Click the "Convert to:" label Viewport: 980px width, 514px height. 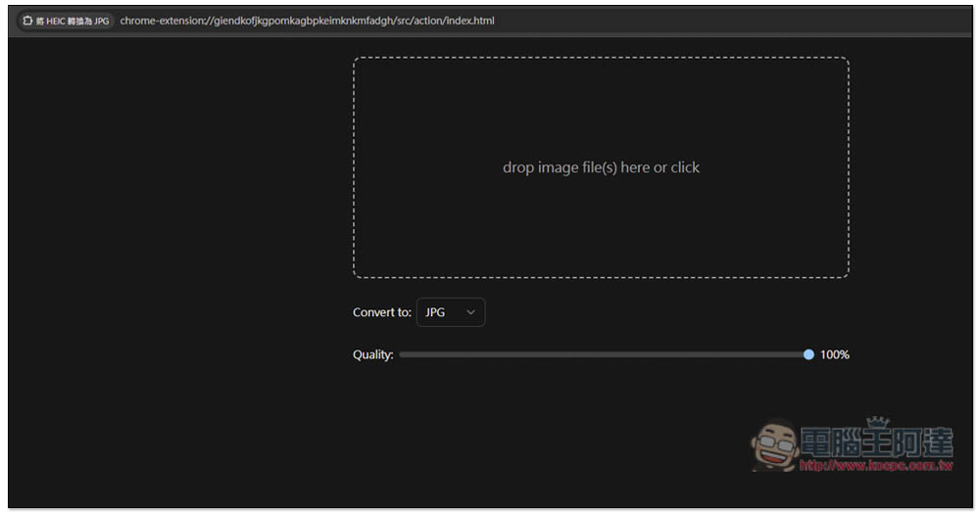point(382,312)
